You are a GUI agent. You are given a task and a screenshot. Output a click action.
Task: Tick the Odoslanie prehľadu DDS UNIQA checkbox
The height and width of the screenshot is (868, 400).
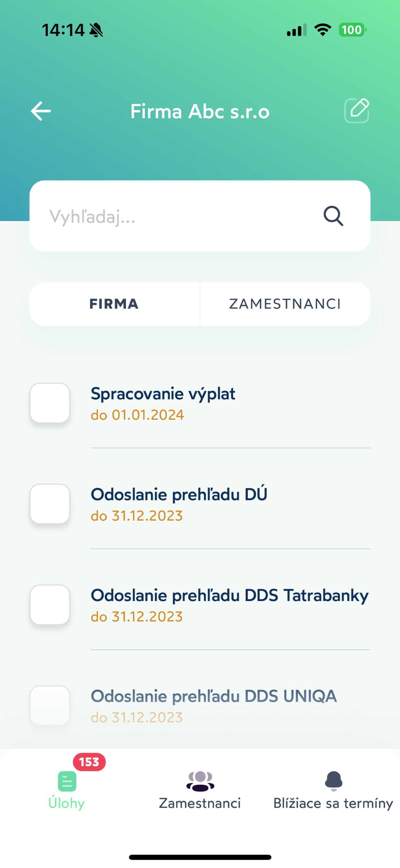point(50,705)
